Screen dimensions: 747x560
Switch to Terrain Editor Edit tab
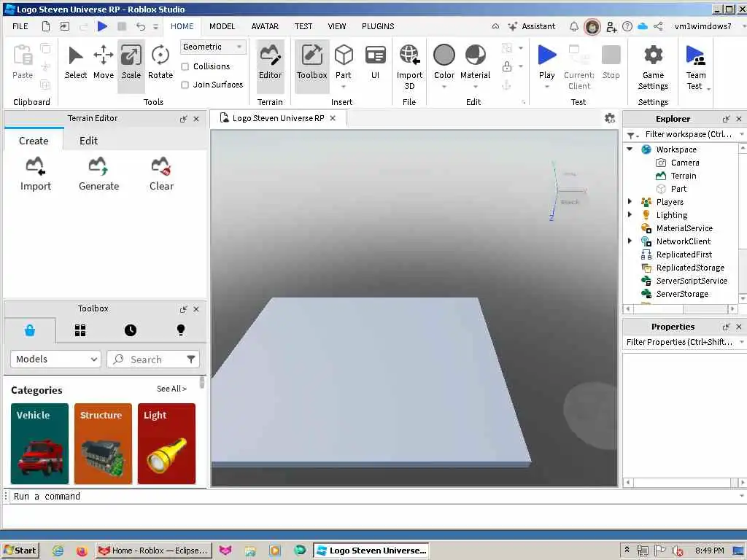coord(88,141)
